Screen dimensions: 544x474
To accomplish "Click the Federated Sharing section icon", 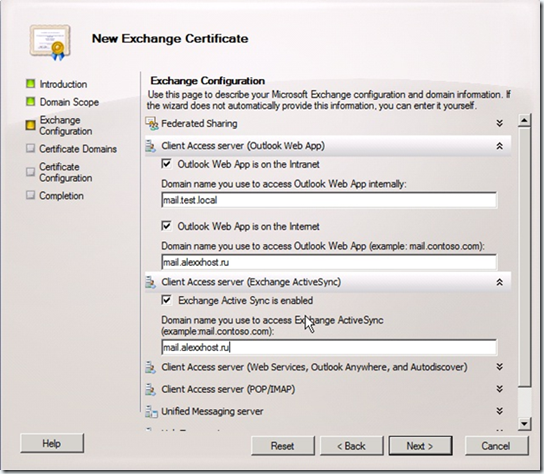I will pos(152,124).
